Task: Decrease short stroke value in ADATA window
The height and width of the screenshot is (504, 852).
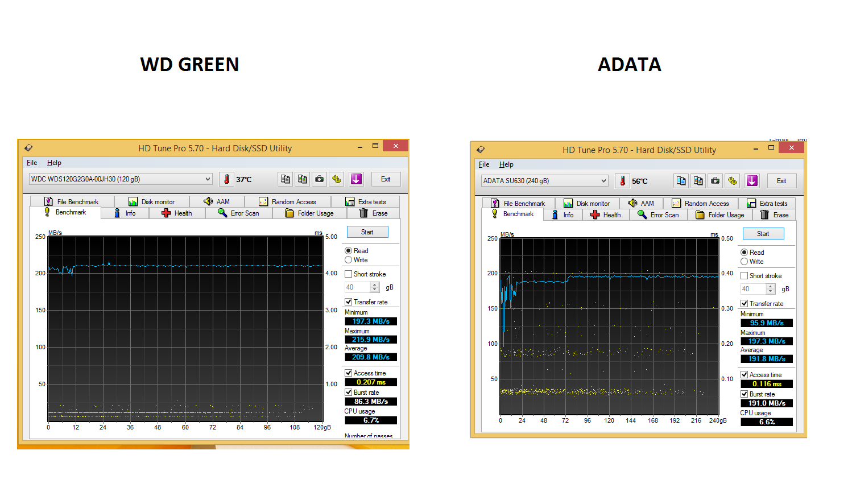Action: (770, 292)
